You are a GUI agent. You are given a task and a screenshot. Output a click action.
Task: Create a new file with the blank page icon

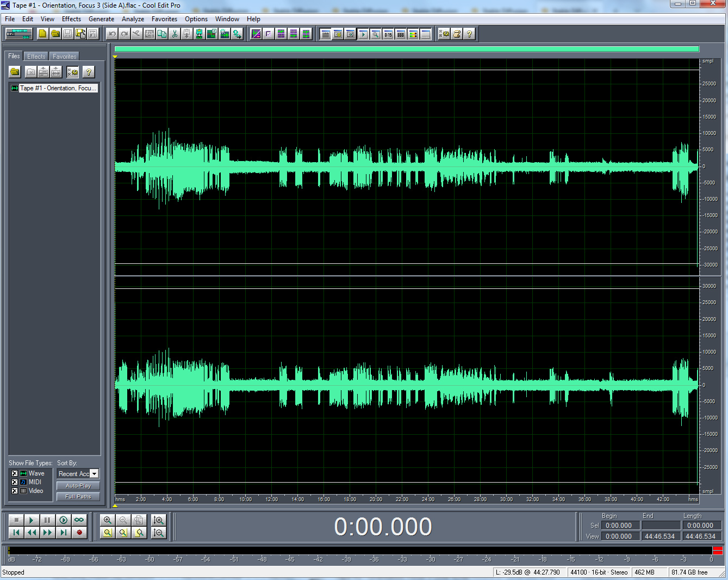[43, 34]
